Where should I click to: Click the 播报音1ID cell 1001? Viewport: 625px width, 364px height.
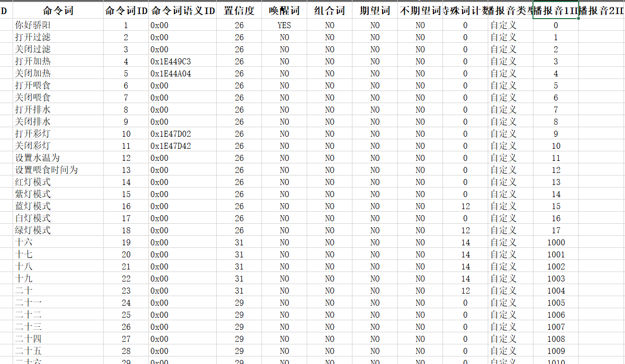pos(556,254)
